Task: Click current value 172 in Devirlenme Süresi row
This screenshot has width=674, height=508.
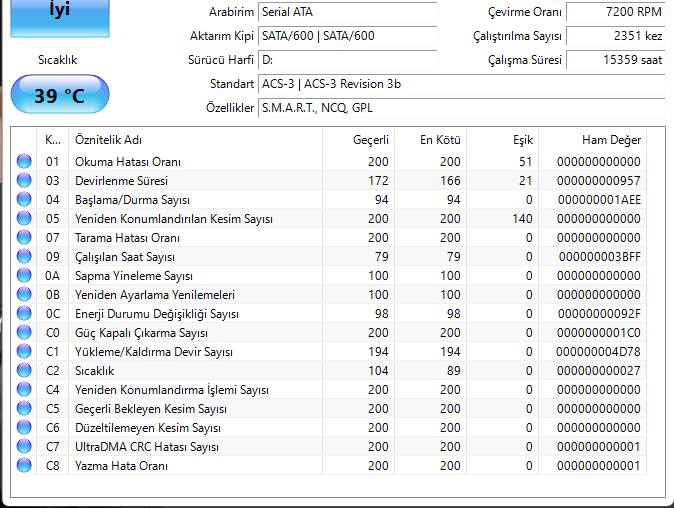Action: click(378, 181)
